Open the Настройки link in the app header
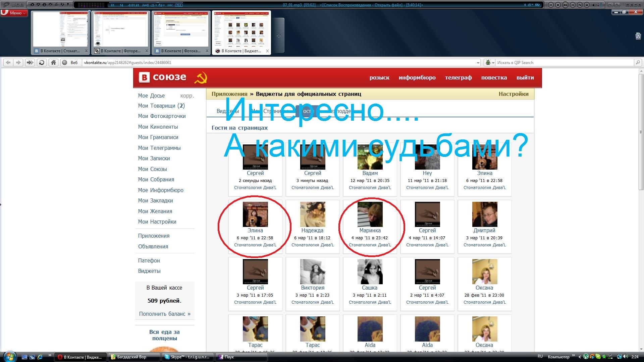644x362 pixels. click(513, 94)
